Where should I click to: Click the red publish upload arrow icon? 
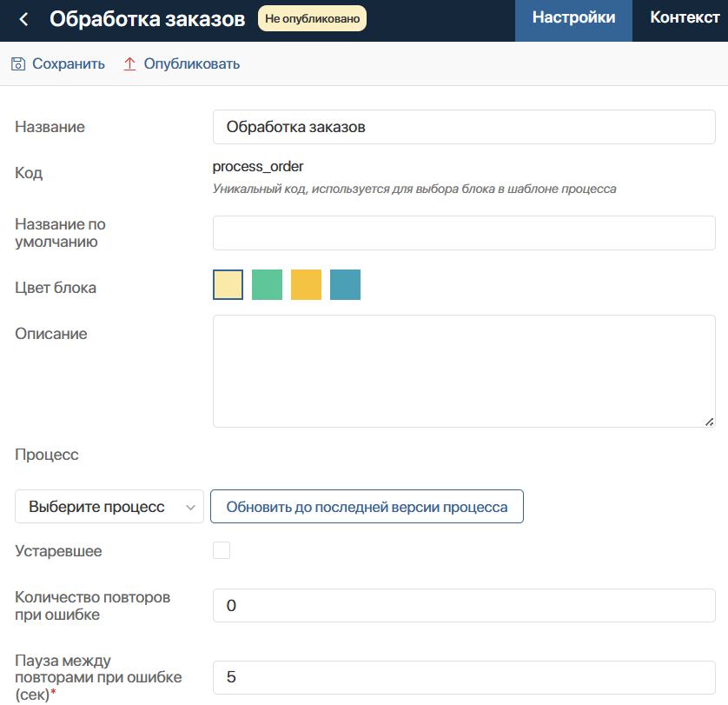click(x=129, y=63)
